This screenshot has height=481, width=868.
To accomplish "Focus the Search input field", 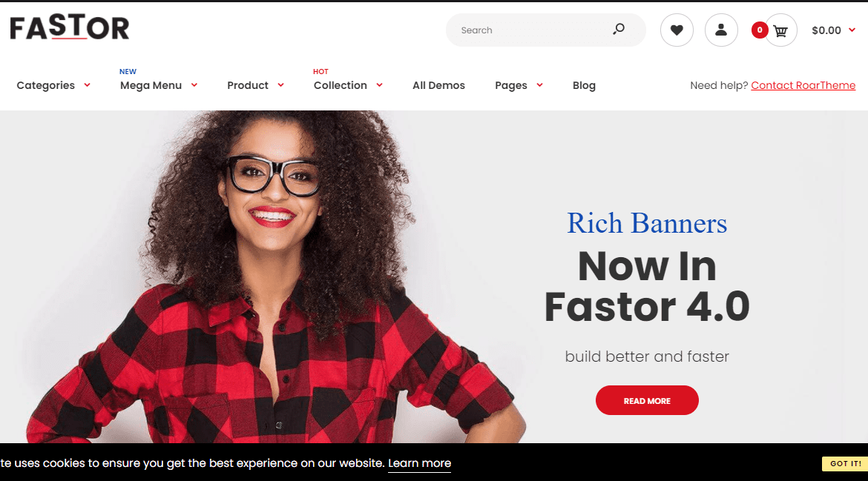I will 531,30.
